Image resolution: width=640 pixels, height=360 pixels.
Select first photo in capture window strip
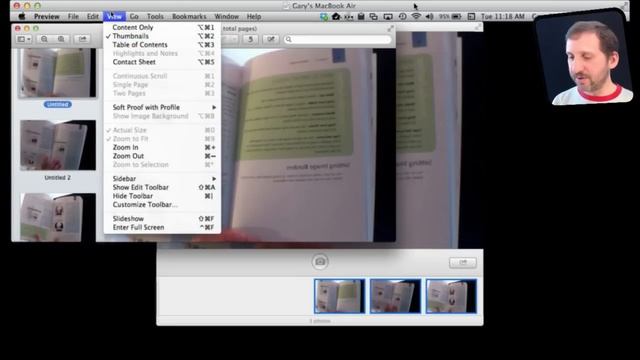(x=340, y=296)
